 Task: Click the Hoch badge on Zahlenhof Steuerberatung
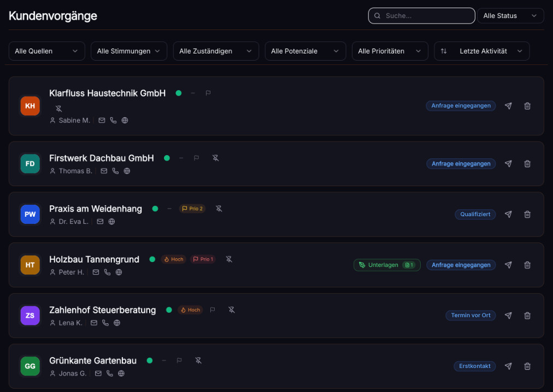pos(190,310)
